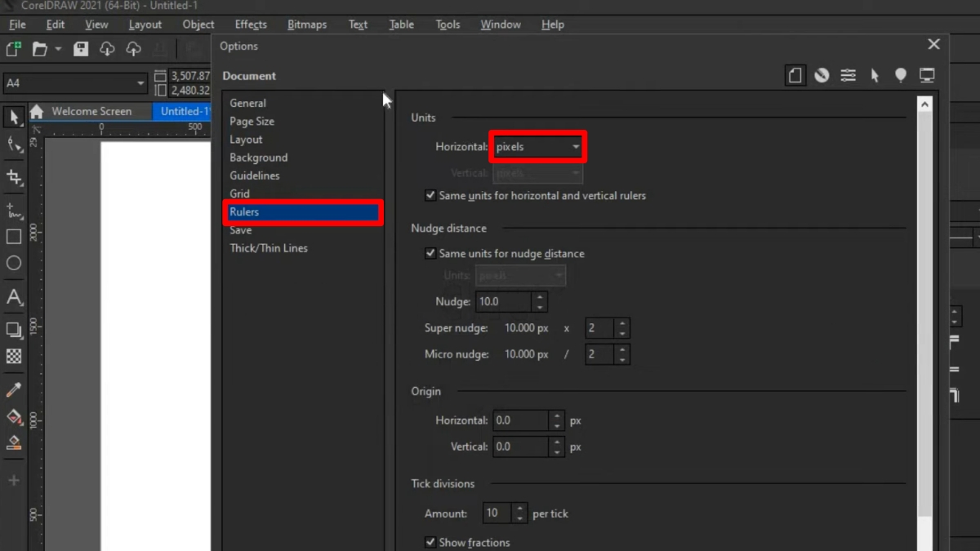Click the Origin Horizontal input field
Screen dimensions: 980x551
click(x=521, y=420)
